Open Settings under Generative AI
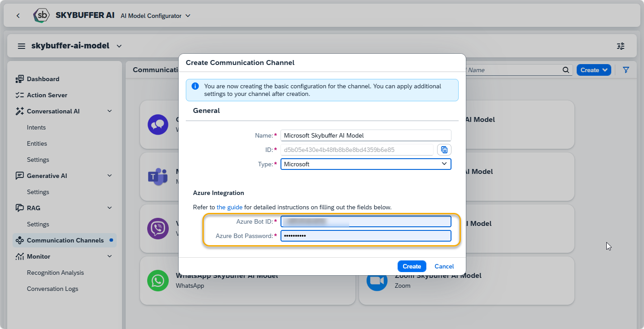This screenshot has width=644, height=329. (38, 192)
